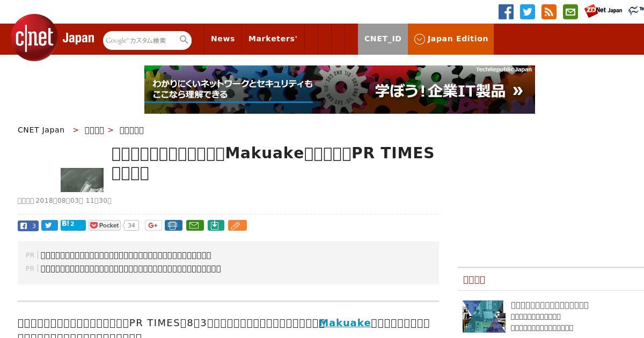Open the sidebar article headline link
The width and height of the screenshot is (644, 338).
[550, 305]
